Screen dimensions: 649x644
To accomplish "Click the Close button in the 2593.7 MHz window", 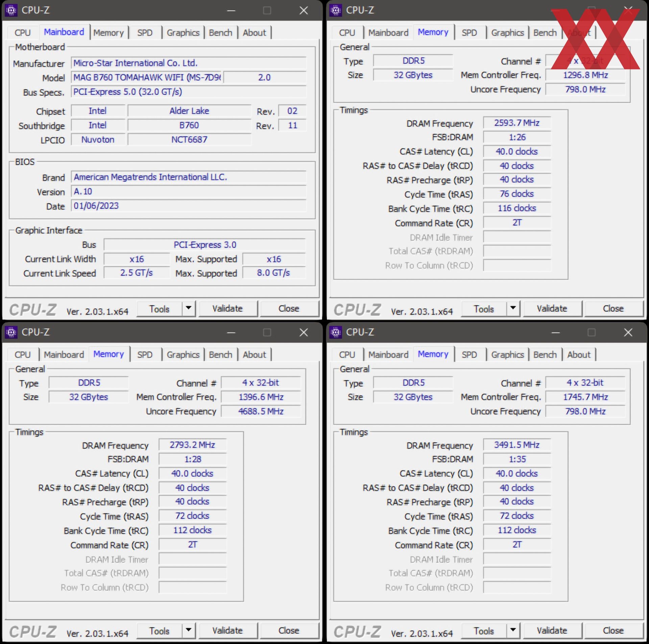I will 613,309.
